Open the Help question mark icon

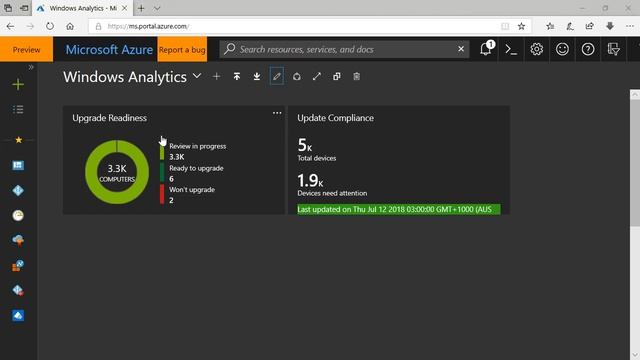click(x=588, y=49)
